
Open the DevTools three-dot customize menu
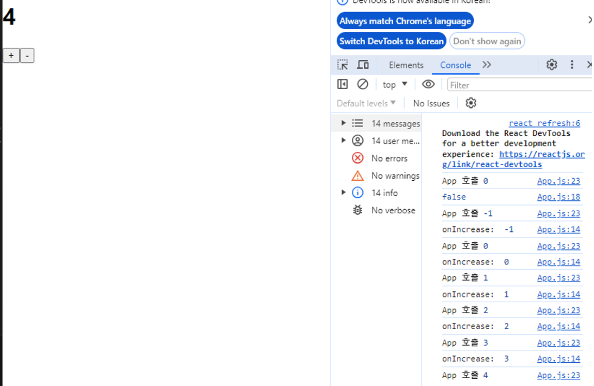click(572, 65)
